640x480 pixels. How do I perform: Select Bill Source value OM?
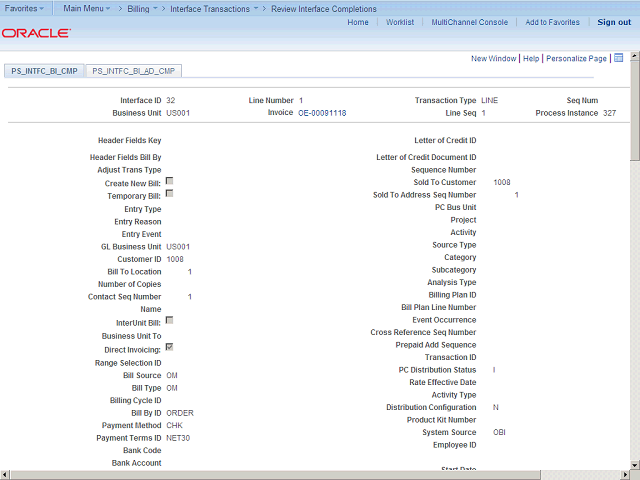[x=172, y=376]
